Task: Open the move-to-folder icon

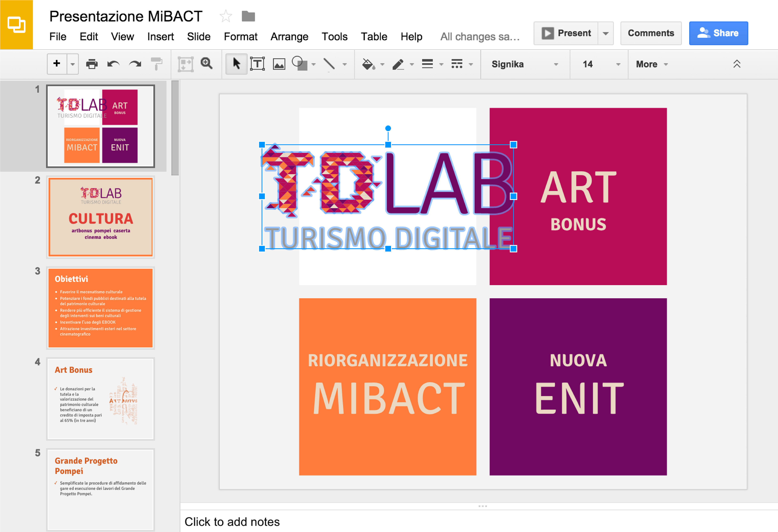Action: (x=248, y=16)
